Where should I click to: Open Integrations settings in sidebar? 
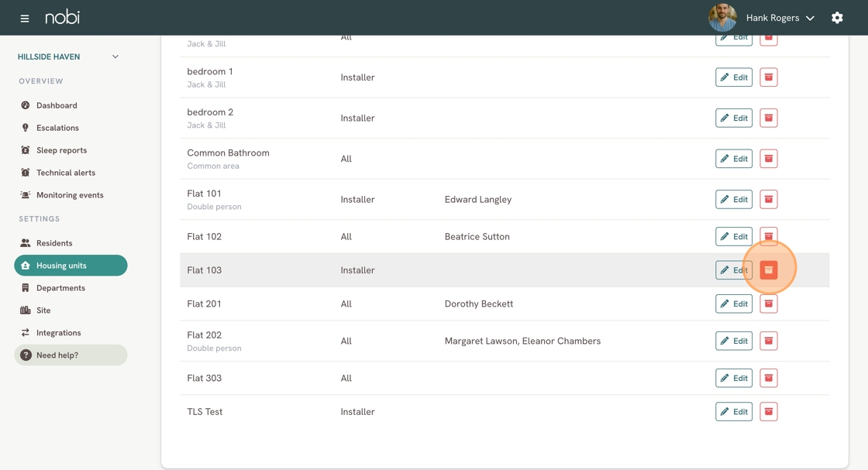[58, 333]
